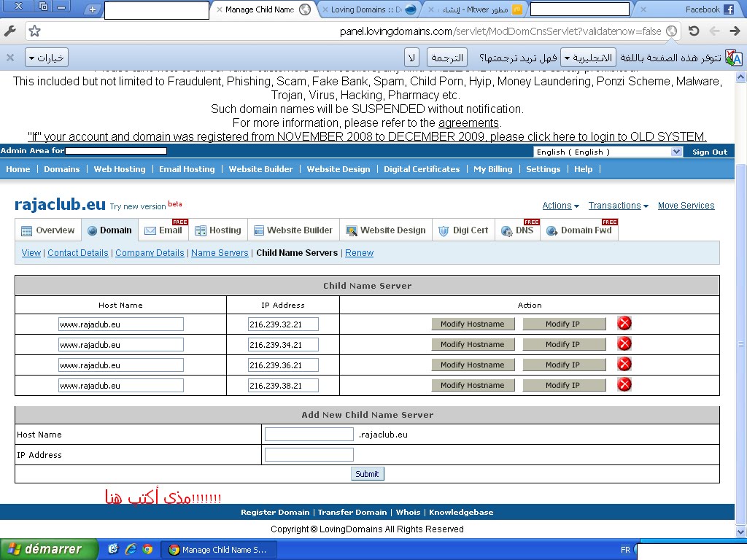Delete the 216.239.36.21 child name server
Image resolution: width=747 pixels, height=560 pixels.
624,365
